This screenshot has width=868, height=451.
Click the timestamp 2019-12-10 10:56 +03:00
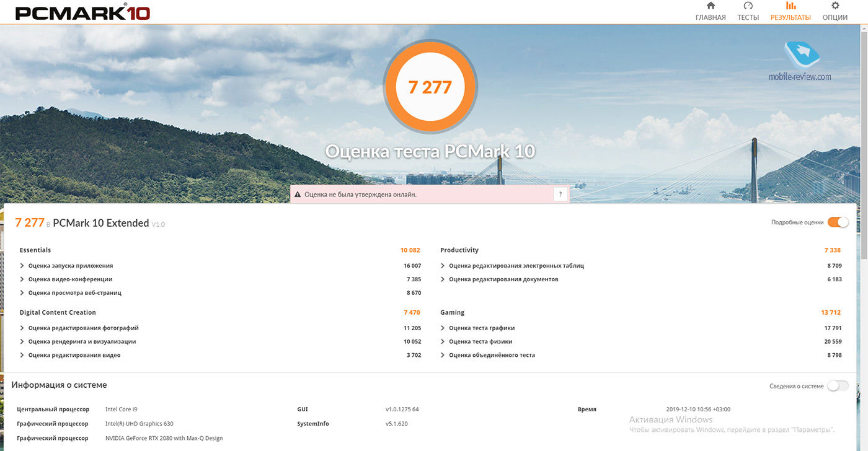pos(698,409)
